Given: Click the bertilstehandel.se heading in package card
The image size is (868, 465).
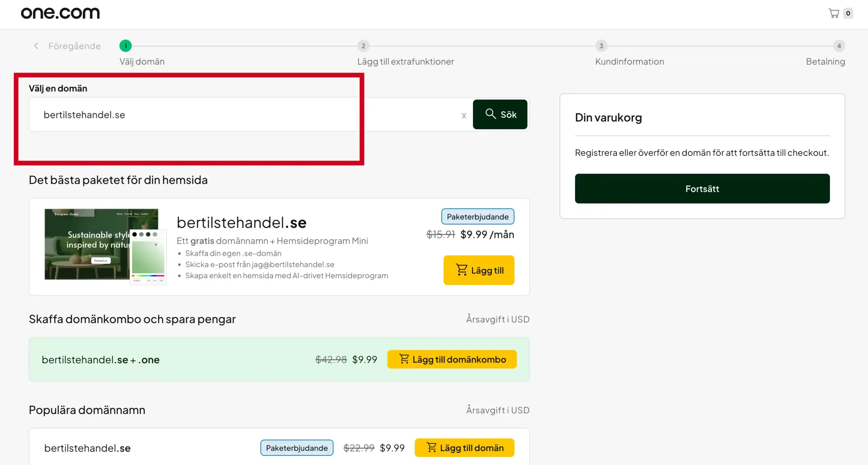Looking at the screenshot, I should [x=241, y=223].
